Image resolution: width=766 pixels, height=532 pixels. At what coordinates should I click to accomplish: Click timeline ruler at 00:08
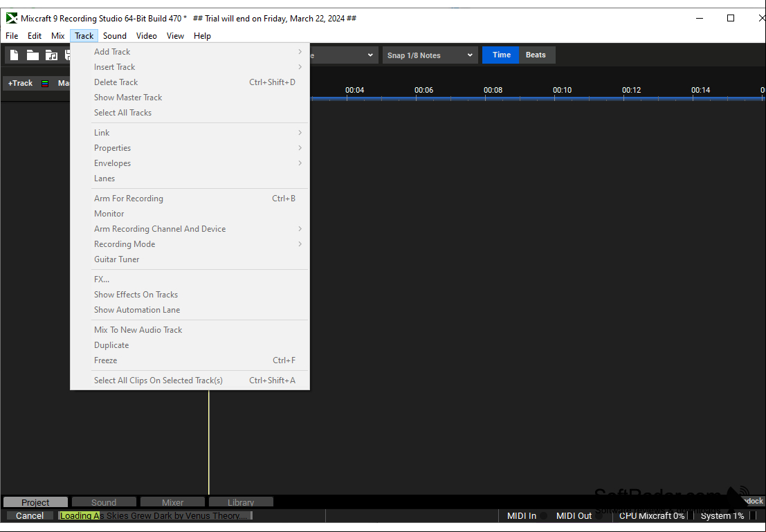click(x=493, y=91)
